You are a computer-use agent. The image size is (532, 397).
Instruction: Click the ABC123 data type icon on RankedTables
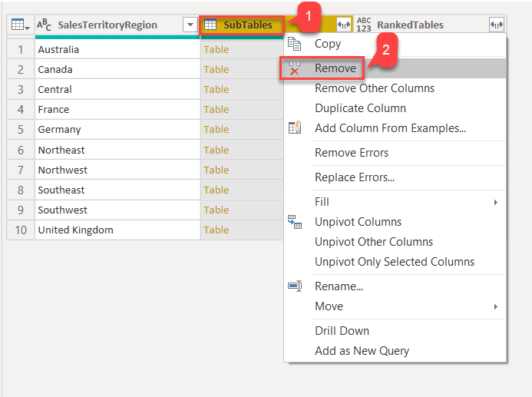(x=364, y=25)
